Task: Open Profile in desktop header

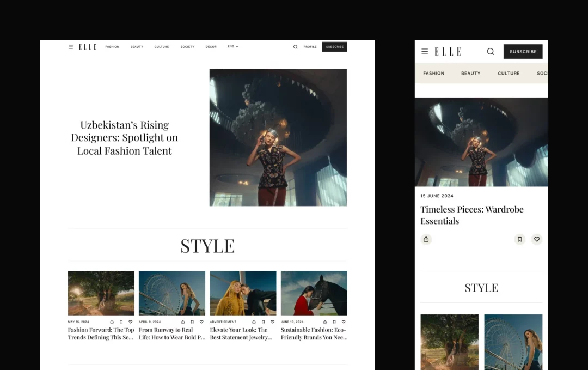Action: [310, 47]
